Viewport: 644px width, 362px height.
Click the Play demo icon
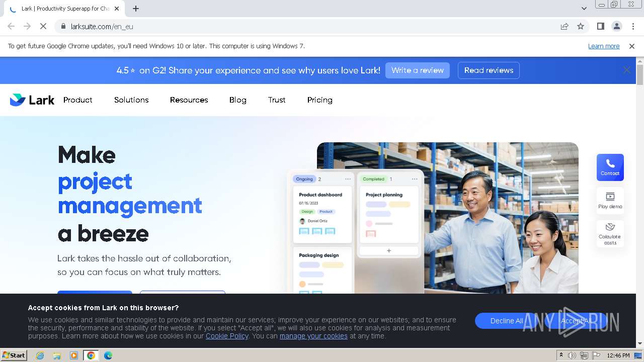click(610, 200)
